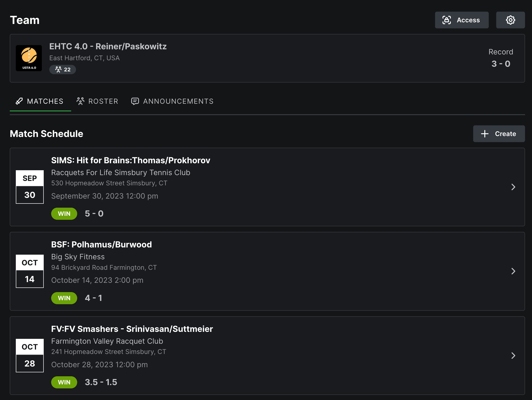Expand the SIMS Hit for Brains match chevron
The height and width of the screenshot is (400, 532).
coord(514,187)
